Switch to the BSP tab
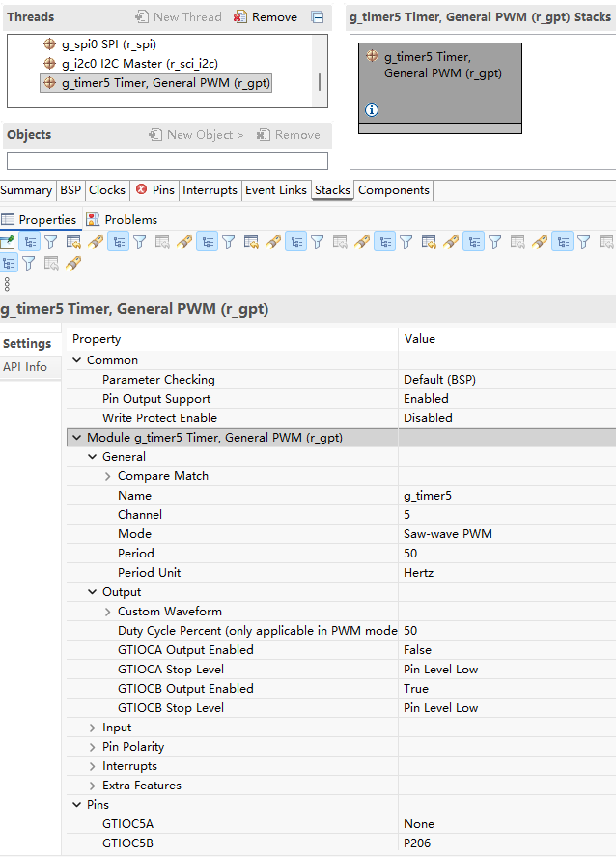616x857 pixels. (x=70, y=190)
